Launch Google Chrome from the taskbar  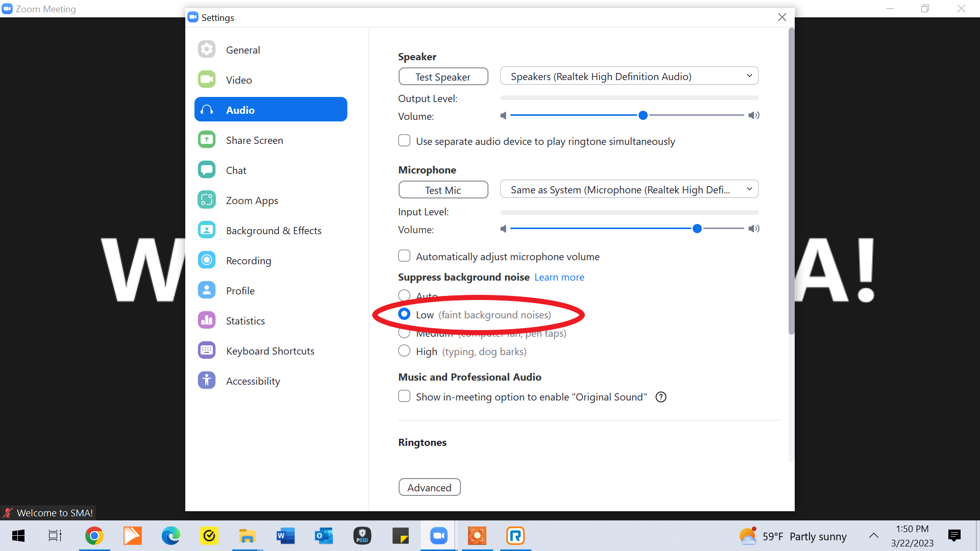tap(94, 536)
